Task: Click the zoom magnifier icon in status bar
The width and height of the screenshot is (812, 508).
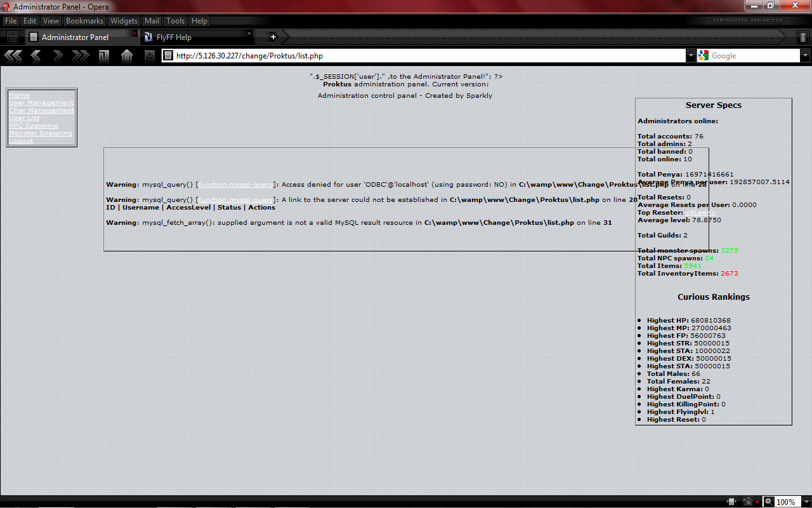Action: click(x=768, y=502)
